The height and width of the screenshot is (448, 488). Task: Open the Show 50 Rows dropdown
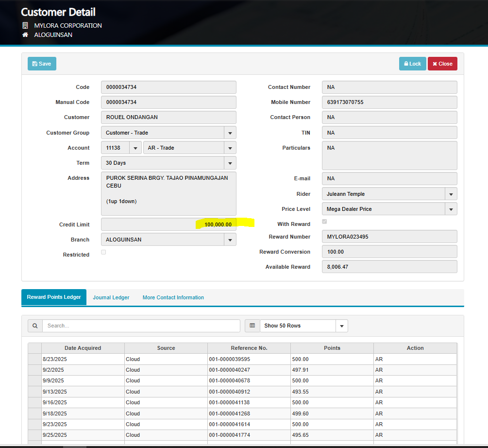point(341,326)
